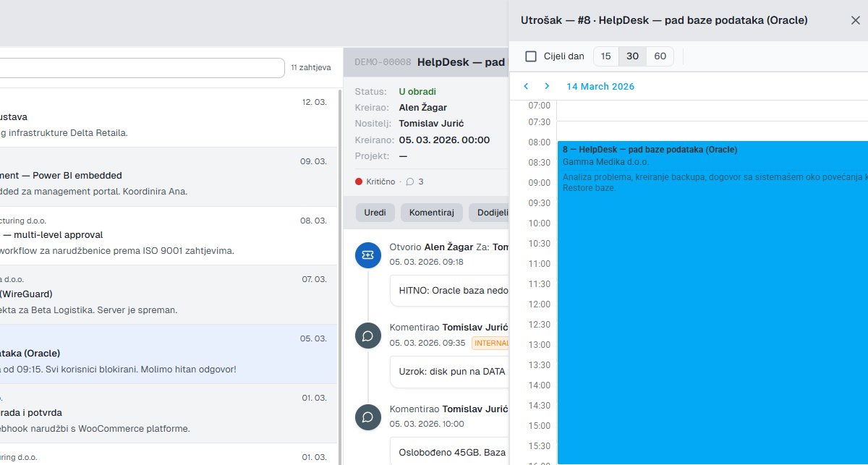Advance to the next day with the right chevron
The width and height of the screenshot is (868, 465).
coord(547,86)
